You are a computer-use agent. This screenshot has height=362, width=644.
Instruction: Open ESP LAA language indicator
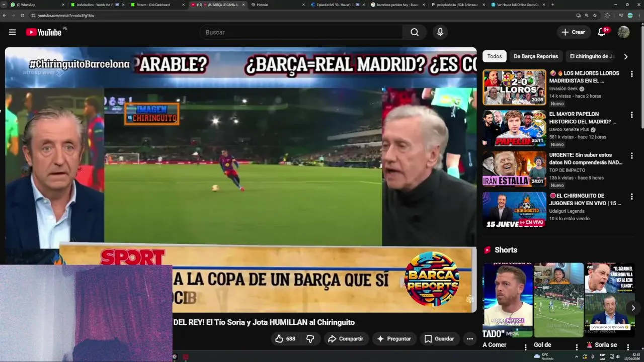point(602,356)
